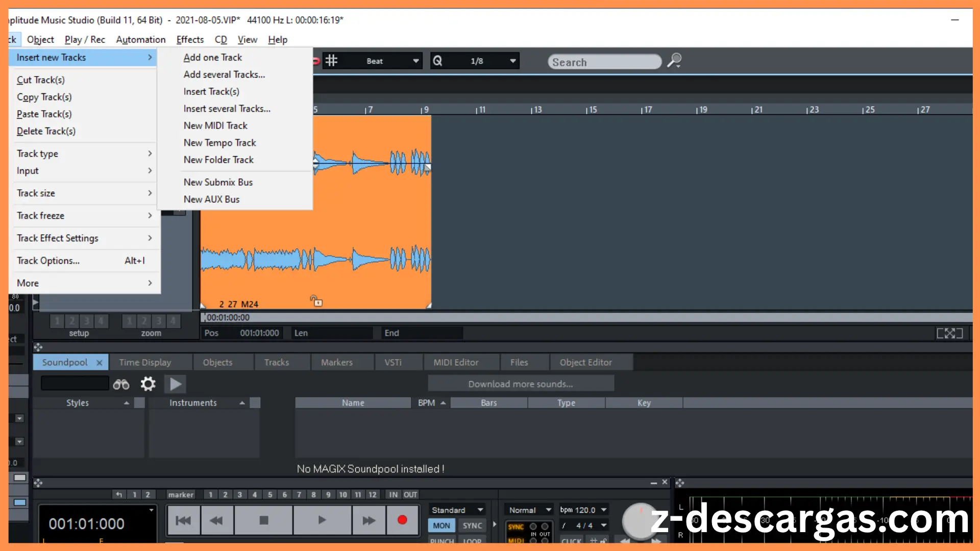Toggle the MON monitoring button

tap(442, 525)
